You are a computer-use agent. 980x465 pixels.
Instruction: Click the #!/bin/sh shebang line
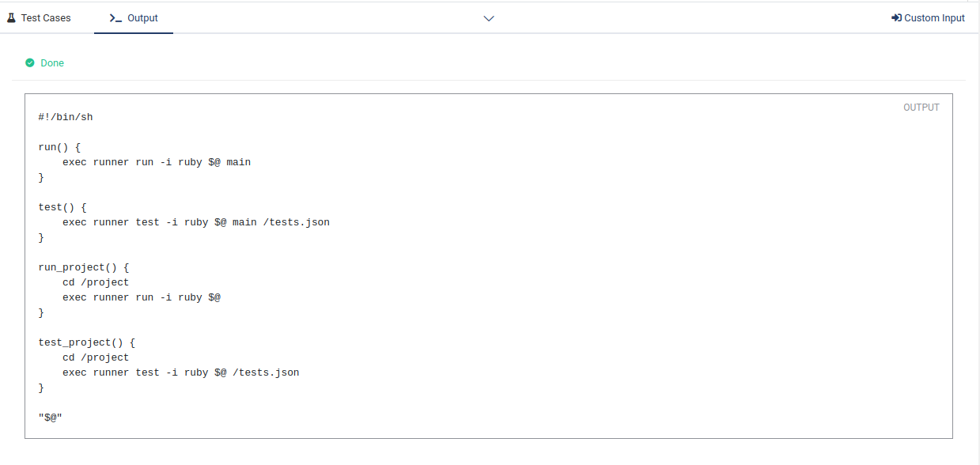(x=66, y=117)
